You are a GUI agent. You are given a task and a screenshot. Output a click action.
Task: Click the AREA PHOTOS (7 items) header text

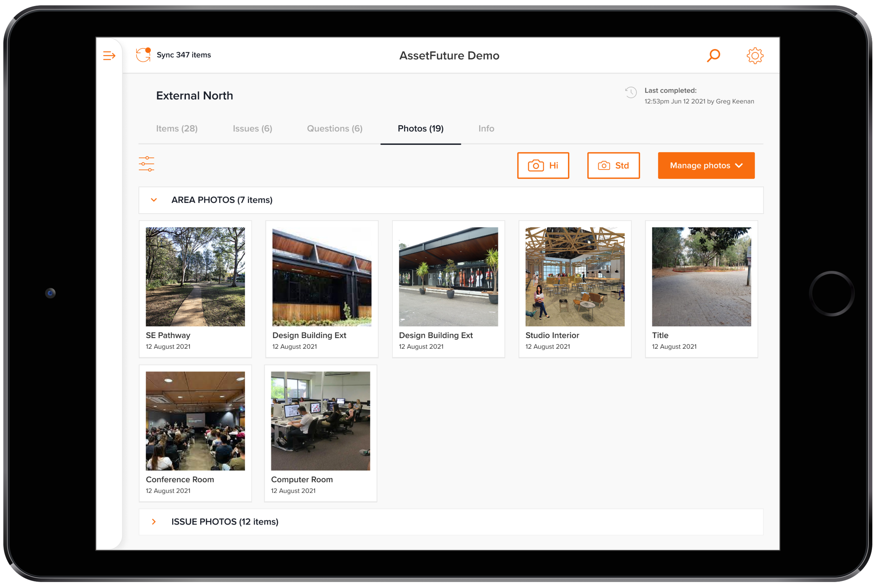pyautogui.click(x=222, y=200)
